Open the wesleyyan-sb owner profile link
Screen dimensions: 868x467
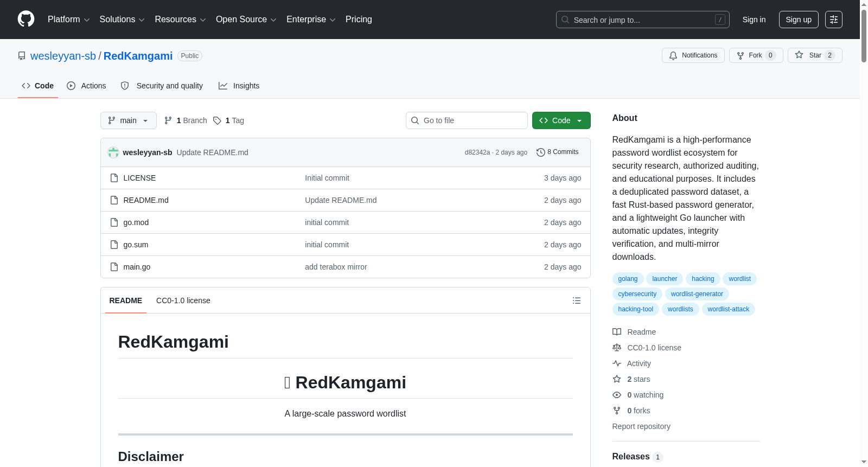tap(63, 56)
